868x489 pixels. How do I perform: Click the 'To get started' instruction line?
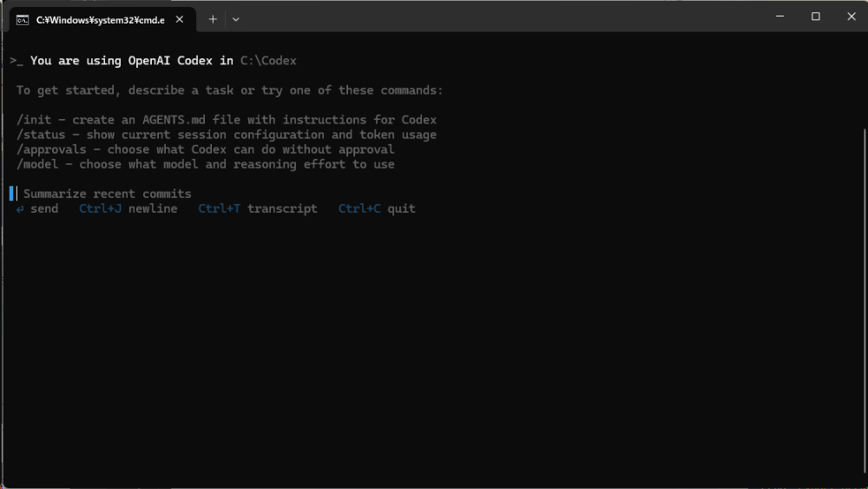tap(230, 90)
